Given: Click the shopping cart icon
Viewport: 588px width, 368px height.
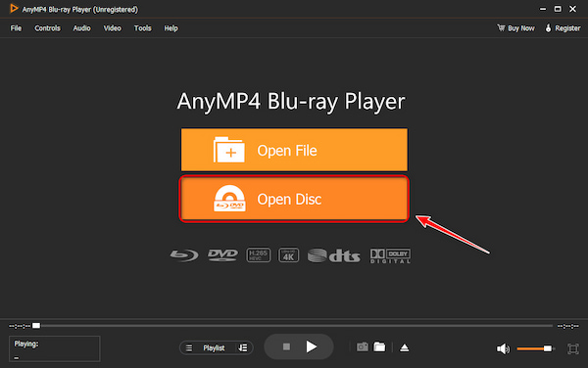Looking at the screenshot, I should click(x=501, y=27).
